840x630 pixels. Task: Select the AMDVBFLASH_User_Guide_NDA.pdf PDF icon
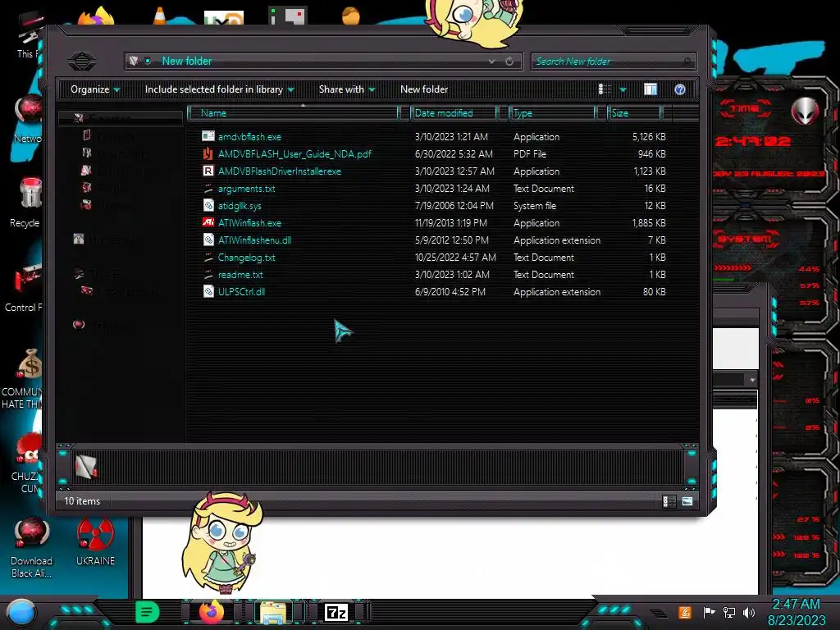(208, 153)
